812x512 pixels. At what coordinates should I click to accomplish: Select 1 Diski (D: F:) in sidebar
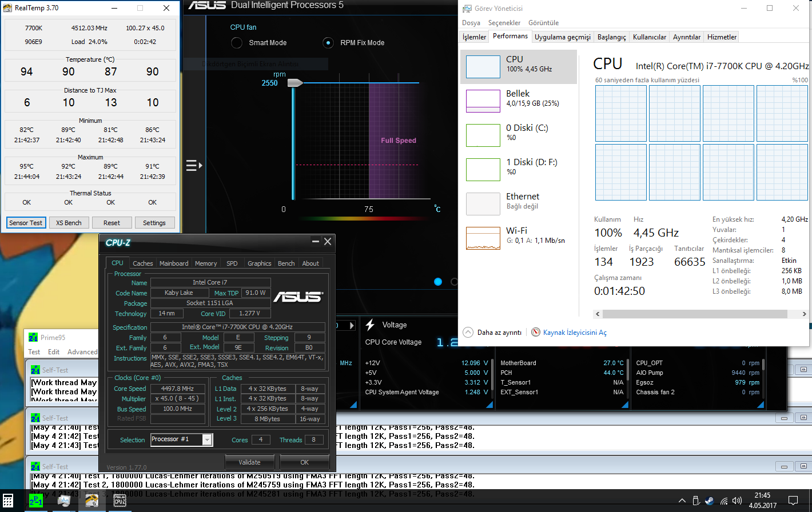[519, 170]
